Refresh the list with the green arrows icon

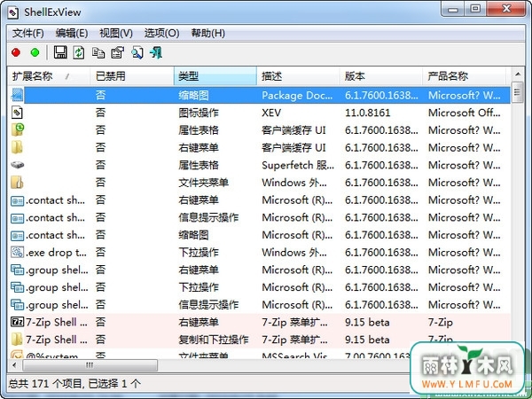(79, 52)
